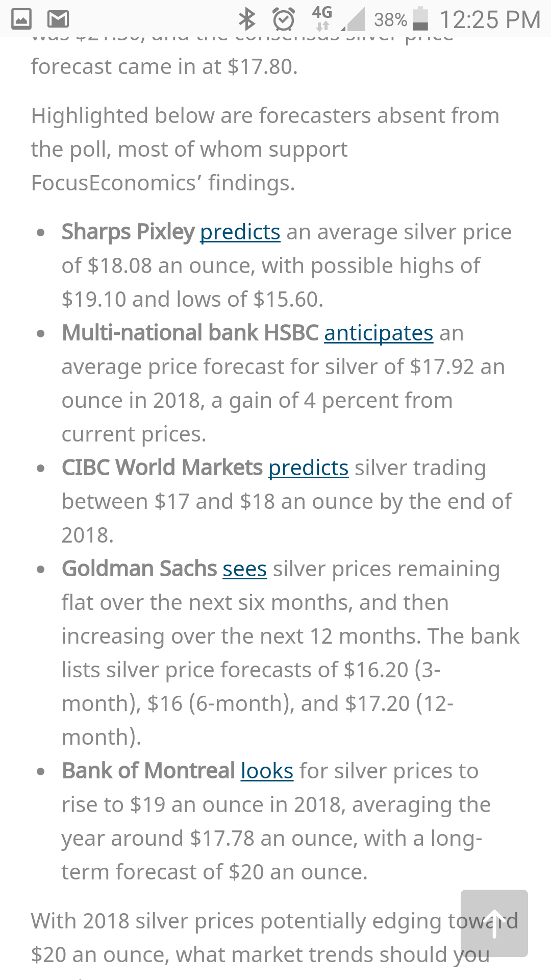
Task: Open HSBC 'anticipates' link
Action: coord(379,333)
